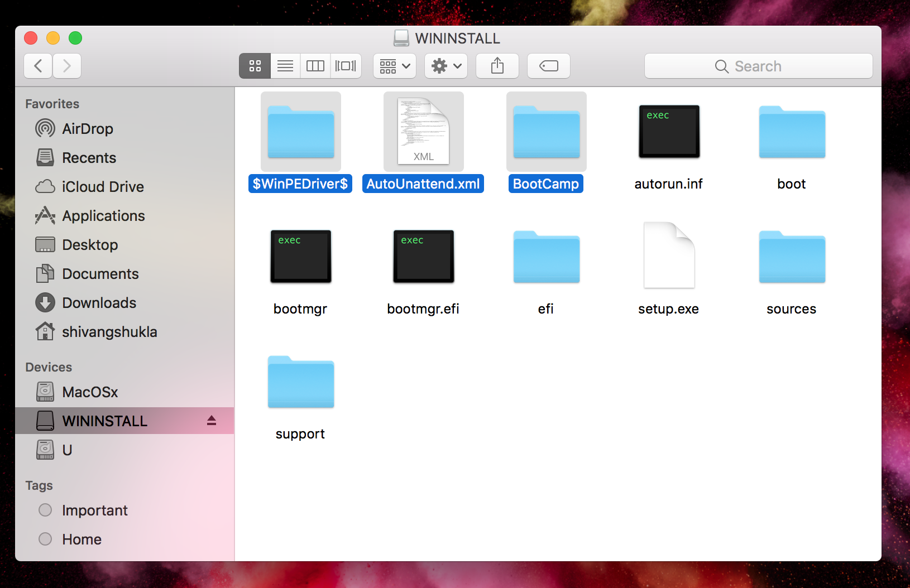The image size is (910, 588).
Task: Close the Finder window
Action: pyautogui.click(x=31, y=38)
